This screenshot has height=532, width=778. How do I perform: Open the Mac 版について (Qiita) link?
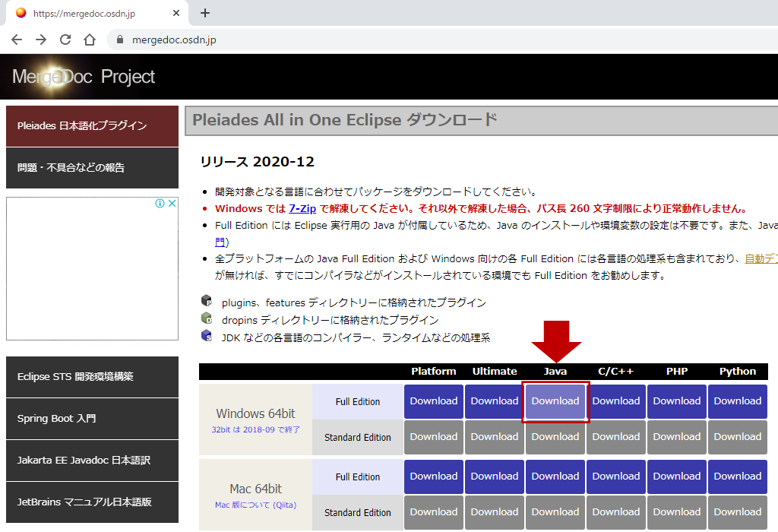tap(255, 505)
